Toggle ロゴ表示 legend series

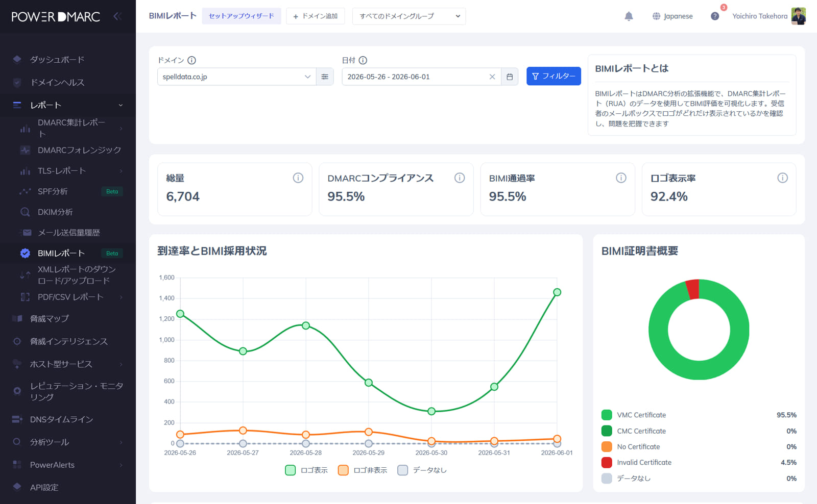tap(306, 470)
